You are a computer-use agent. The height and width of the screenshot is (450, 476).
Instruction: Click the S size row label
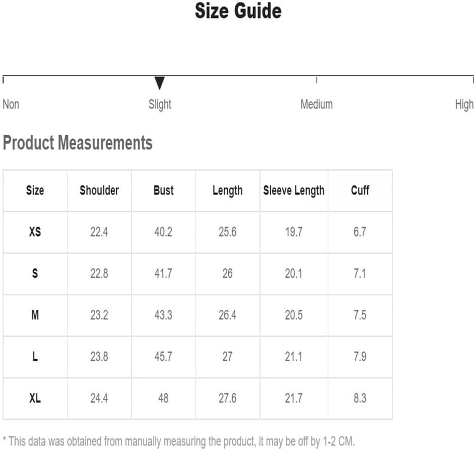pos(35,273)
